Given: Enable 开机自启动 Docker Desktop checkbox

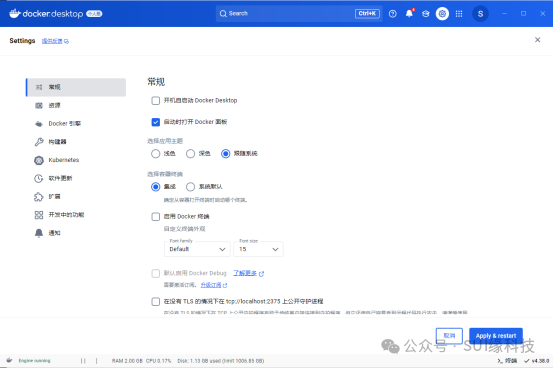Looking at the screenshot, I should pyautogui.click(x=156, y=101).
